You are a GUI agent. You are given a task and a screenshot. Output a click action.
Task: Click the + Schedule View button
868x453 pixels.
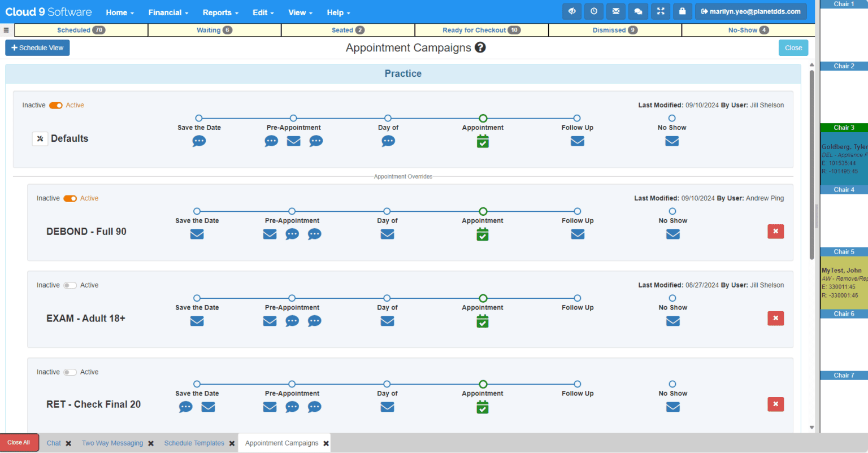(37, 47)
